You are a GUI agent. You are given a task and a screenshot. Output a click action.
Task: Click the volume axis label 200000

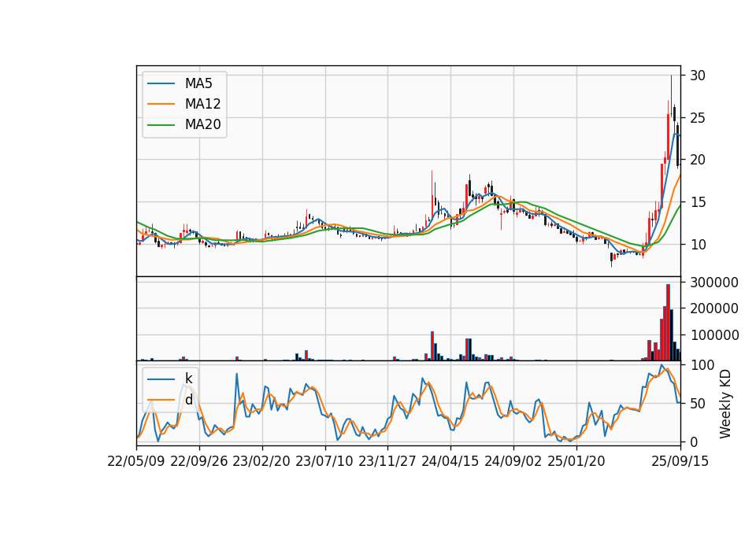coord(714,308)
